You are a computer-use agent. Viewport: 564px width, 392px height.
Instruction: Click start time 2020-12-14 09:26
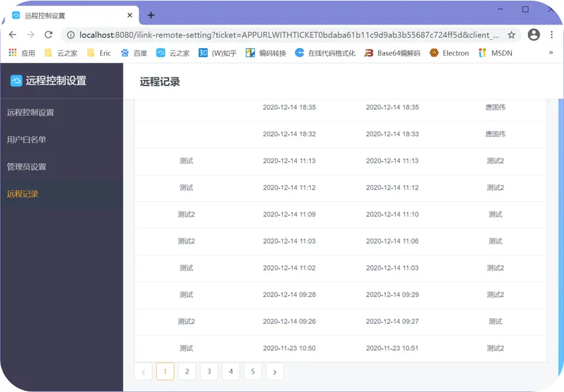coord(289,321)
